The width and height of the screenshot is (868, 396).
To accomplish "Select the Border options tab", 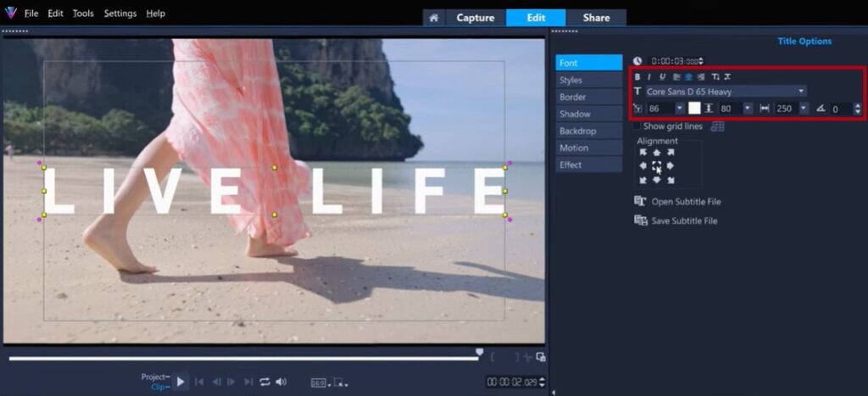I will pyautogui.click(x=589, y=97).
